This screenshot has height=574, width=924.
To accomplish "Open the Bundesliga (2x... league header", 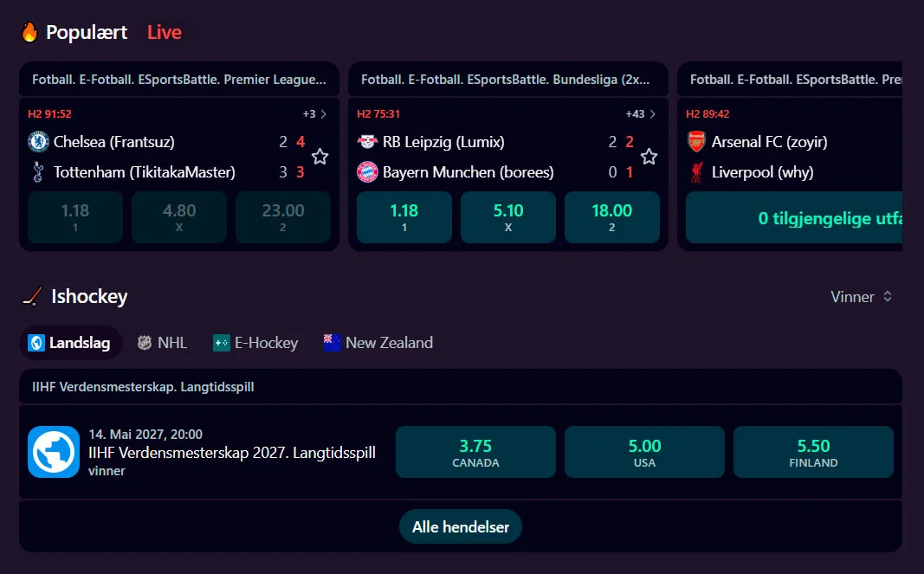I will point(508,80).
